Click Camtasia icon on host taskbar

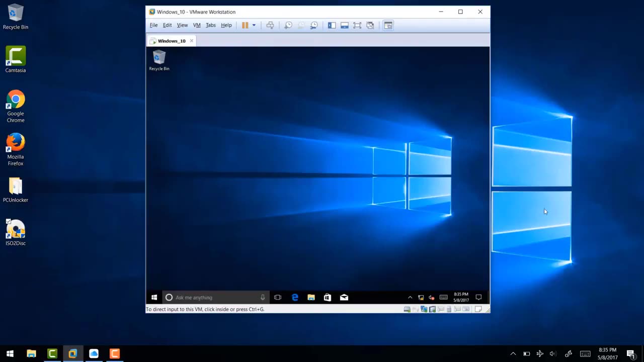52,353
